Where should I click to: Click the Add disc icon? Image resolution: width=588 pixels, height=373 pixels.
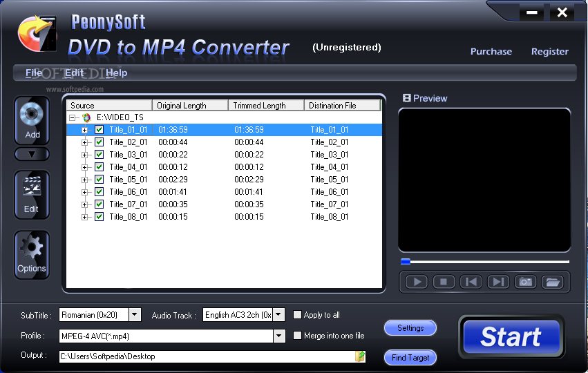[32, 120]
